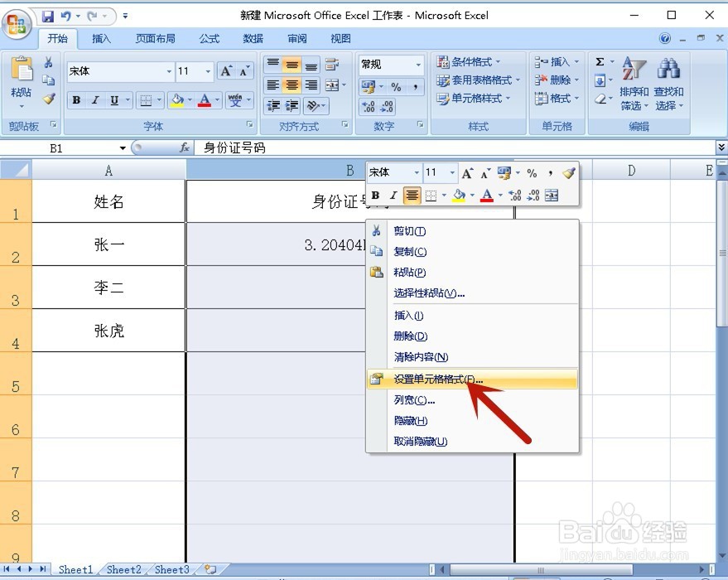Switch to the 页面布局 ribbon tab

coord(156,39)
